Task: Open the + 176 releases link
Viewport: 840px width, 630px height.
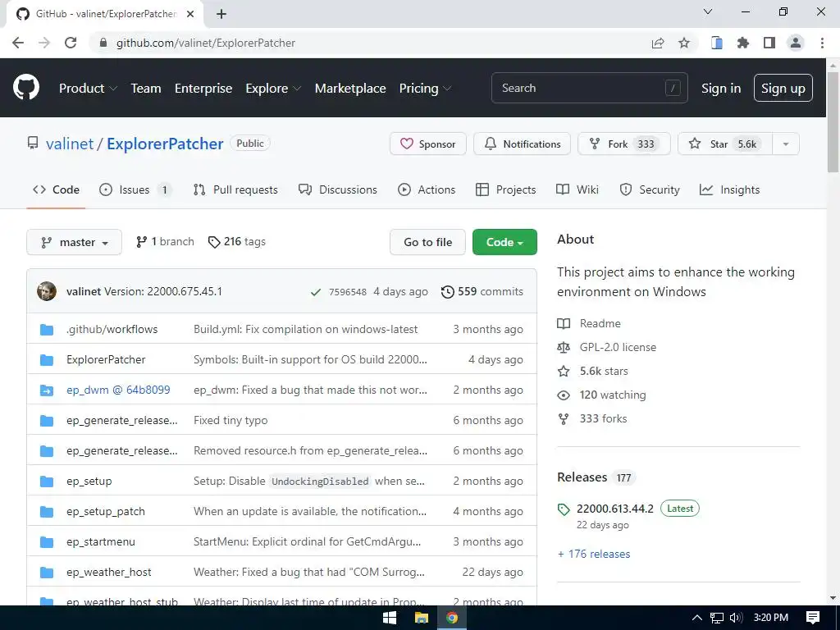Action: point(594,555)
